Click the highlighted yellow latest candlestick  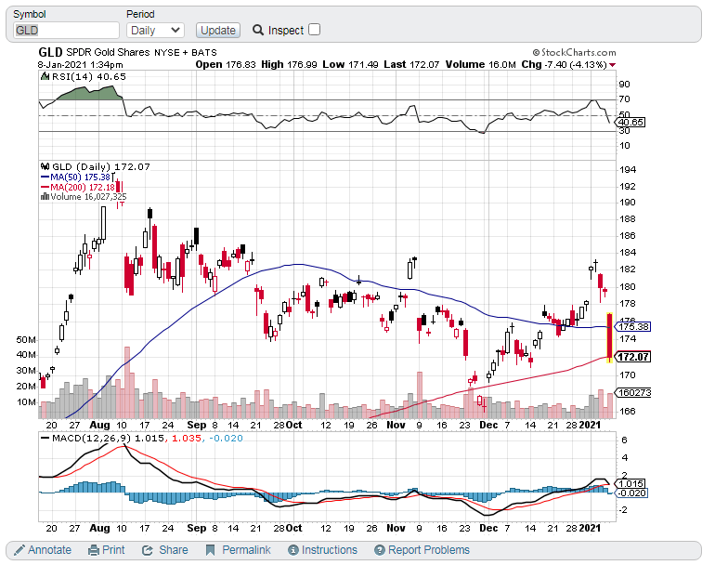click(x=609, y=337)
